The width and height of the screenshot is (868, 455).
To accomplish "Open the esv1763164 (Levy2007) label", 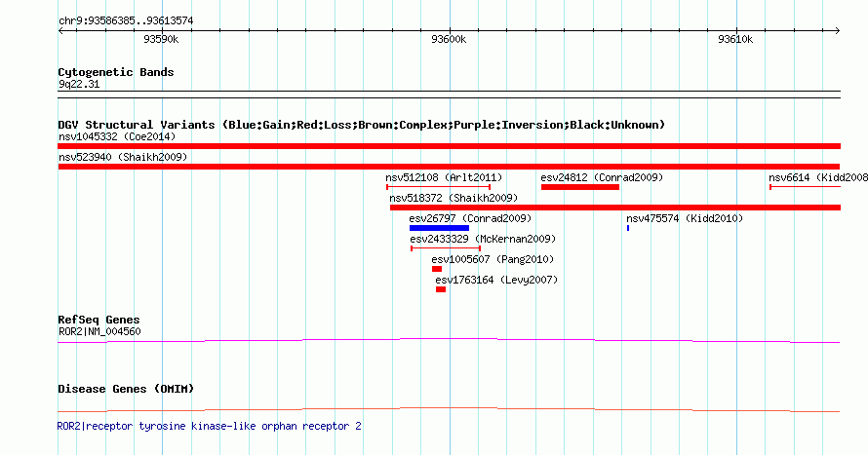I will pos(496,280).
